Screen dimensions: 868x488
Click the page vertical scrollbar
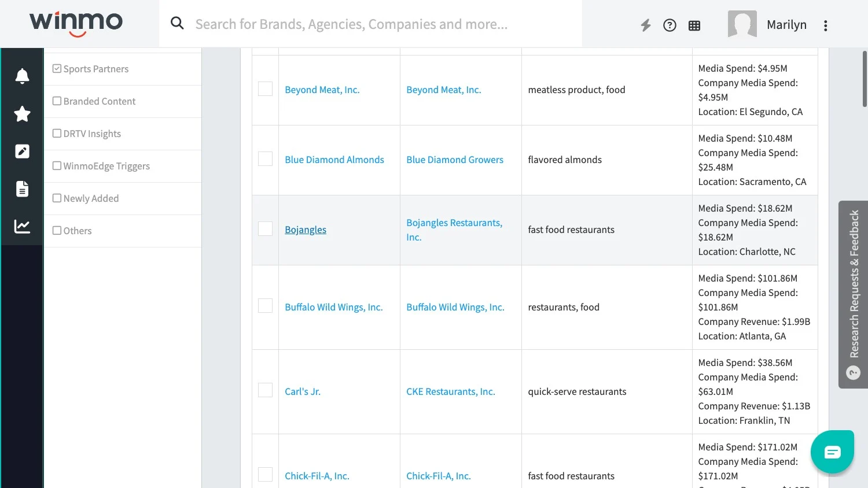(x=865, y=79)
